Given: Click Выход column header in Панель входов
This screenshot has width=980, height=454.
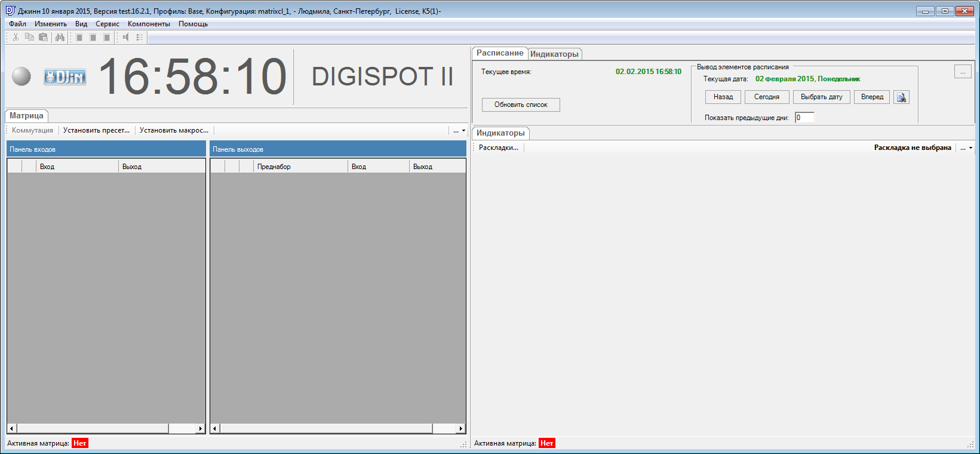Looking at the screenshot, I should pos(162,167).
